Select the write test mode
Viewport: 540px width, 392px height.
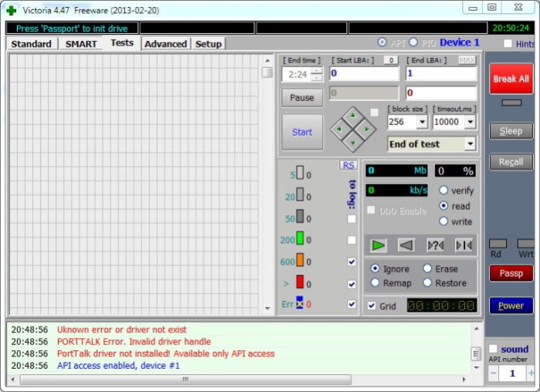tap(443, 221)
